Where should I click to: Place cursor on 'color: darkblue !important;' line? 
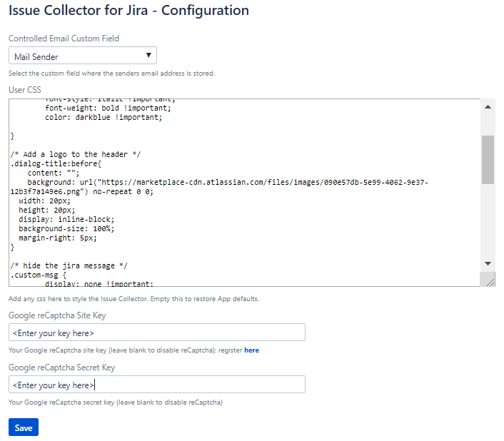click(x=104, y=117)
